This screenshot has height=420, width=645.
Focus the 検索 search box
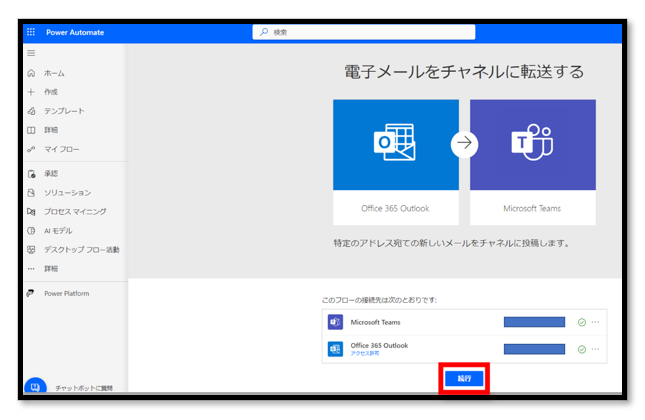point(364,32)
